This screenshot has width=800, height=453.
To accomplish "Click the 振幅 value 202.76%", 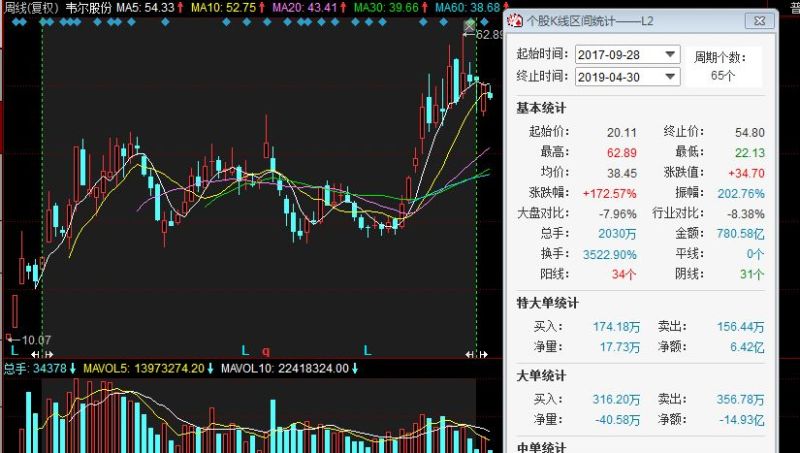I will click(741, 194).
